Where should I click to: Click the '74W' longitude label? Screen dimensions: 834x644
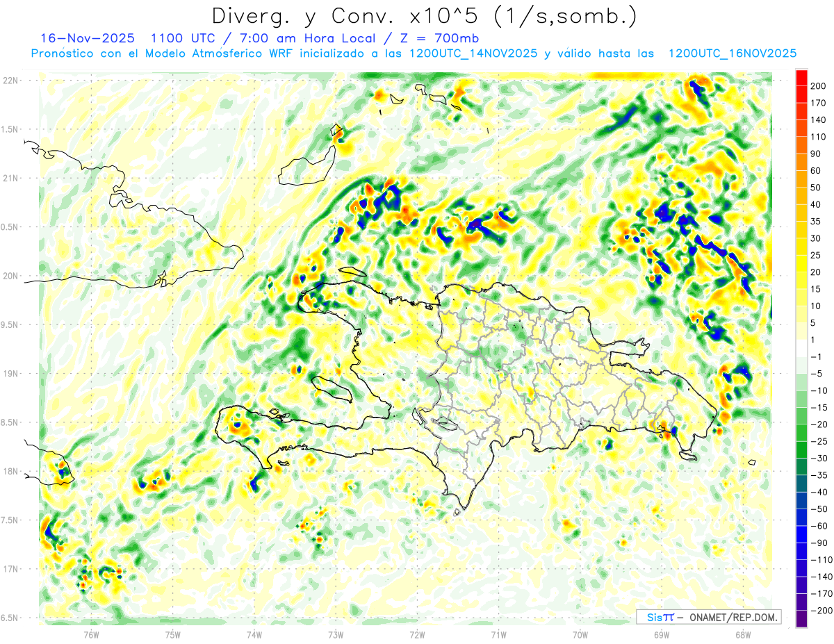[x=254, y=635]
